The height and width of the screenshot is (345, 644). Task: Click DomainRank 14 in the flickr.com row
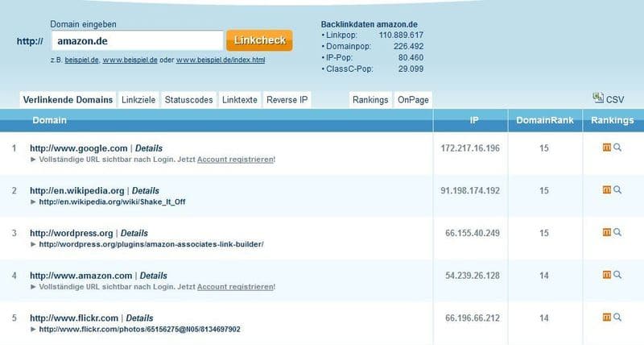point(544,318)
